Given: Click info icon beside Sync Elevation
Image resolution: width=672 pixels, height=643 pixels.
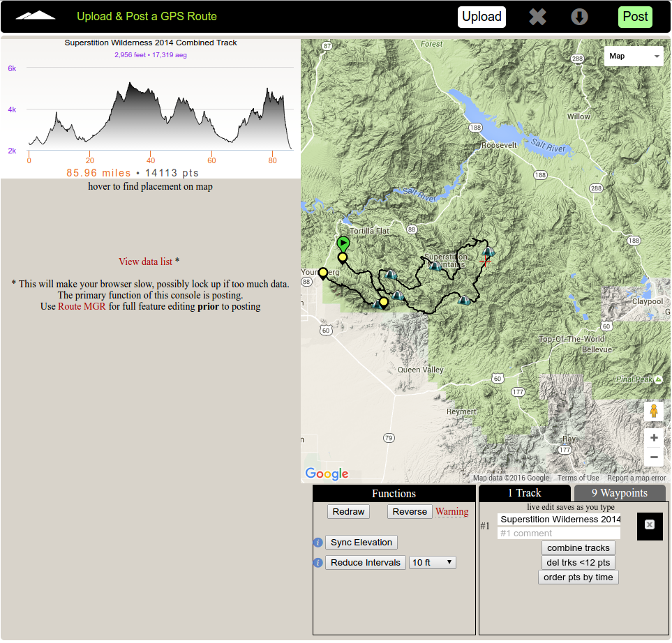Looking at the screenshot, I should 318,543.
